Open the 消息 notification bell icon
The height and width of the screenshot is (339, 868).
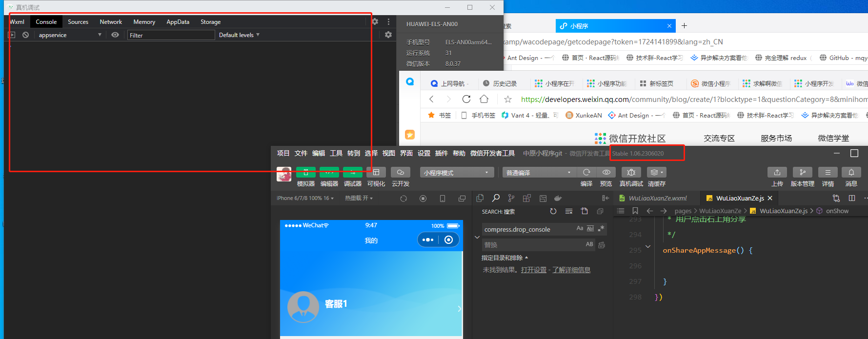point(851,172)
